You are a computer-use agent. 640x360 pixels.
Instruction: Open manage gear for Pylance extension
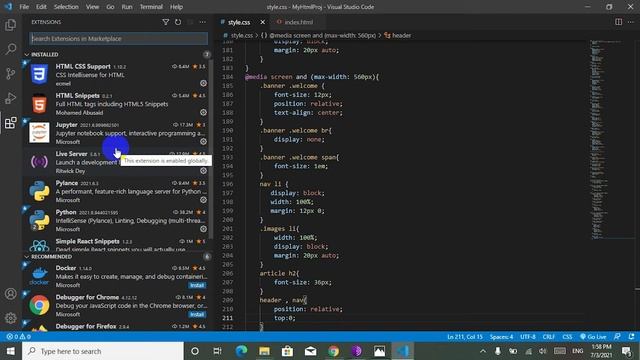(x=203, y=200)
